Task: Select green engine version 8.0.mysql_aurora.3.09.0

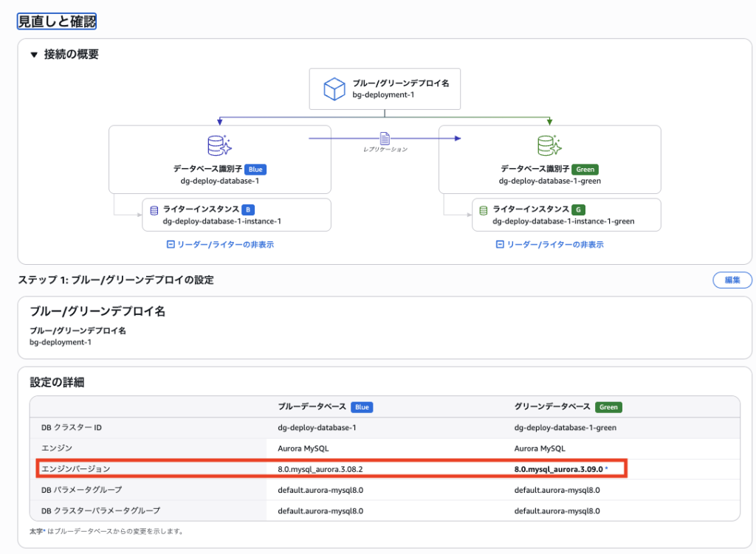Action: [559, 469]
